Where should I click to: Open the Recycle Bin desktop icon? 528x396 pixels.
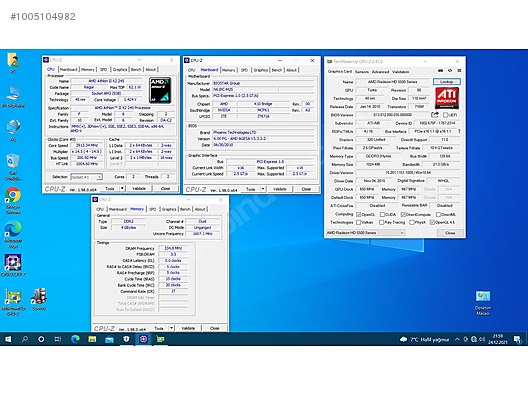13,167
